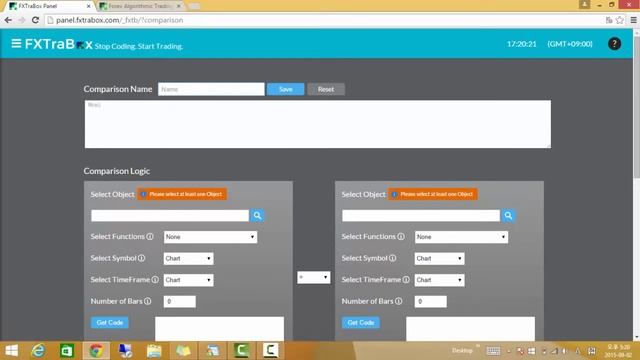Click the Reset button
640x360 pixels.
pyautogui.click(x=326, y=89)
